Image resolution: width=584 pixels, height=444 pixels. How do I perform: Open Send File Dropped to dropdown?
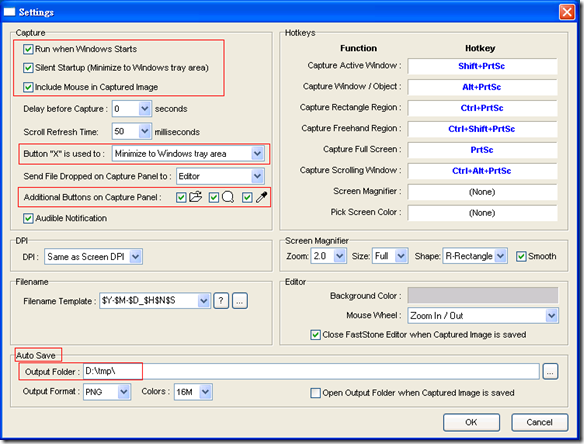(x=257, y=176)
